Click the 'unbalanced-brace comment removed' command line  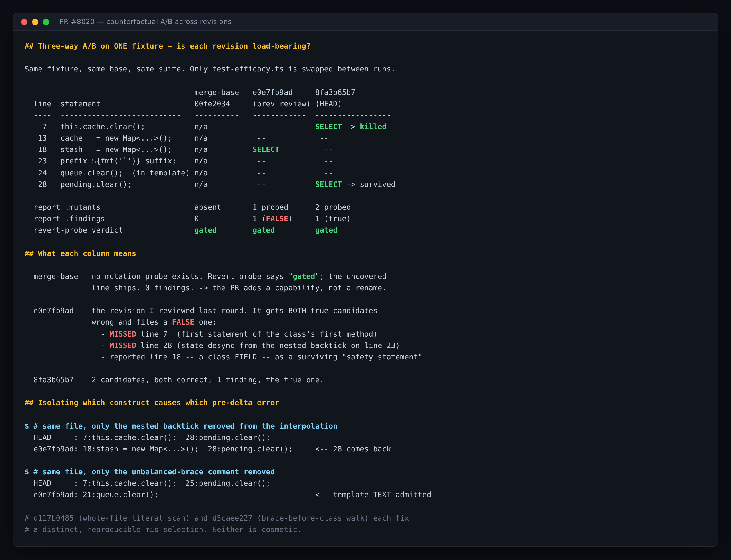pos(150,472)
